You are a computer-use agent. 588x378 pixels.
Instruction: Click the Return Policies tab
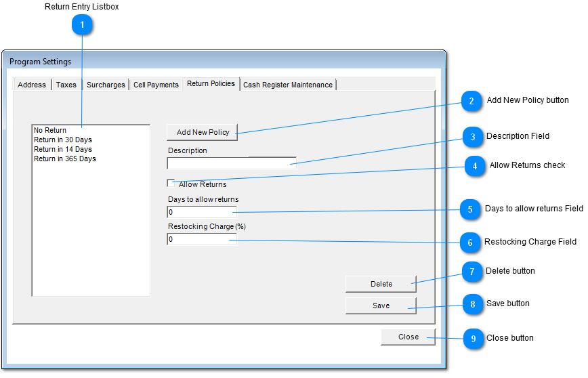tap(211, 83)
